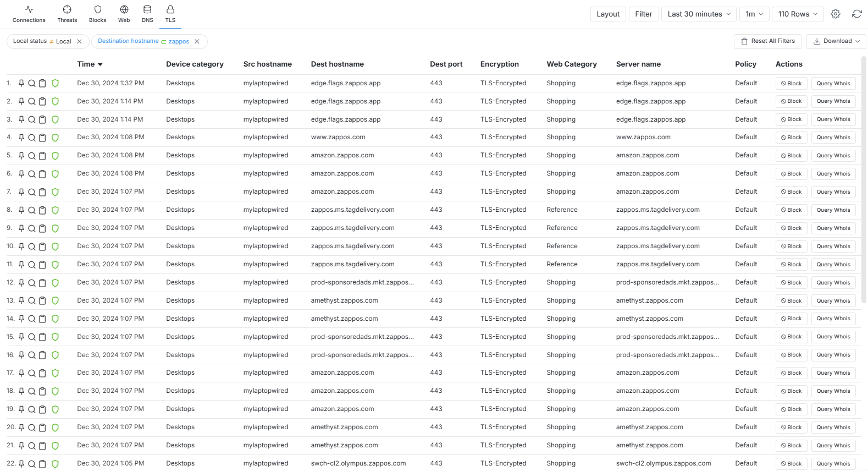The width and height of the screenshot is (868, 471).
Task: Click Reset All Filters
Action: point(768,41)
